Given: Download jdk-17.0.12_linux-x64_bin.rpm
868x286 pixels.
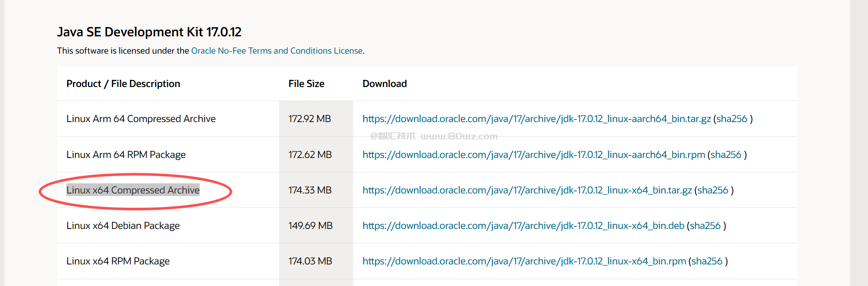Looking at the screenshot, I should click(x=524, y=261).
